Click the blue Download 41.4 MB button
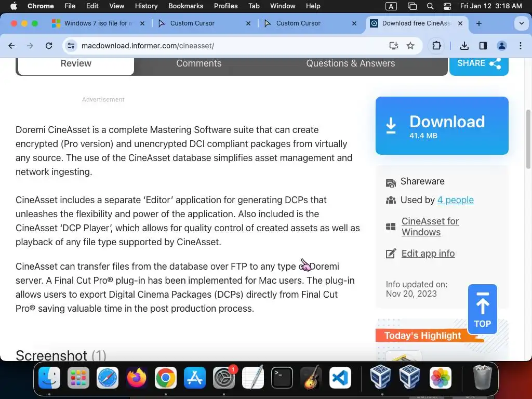The height and width of the screenshot is (399, 532). (x=442, y=126)
